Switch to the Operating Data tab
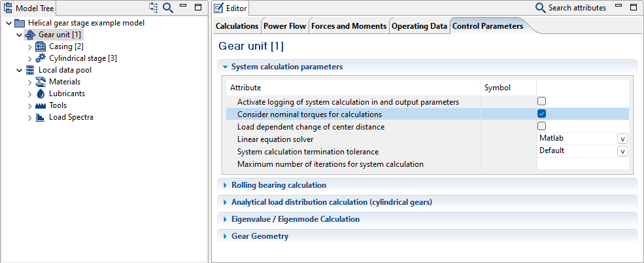This screenshot has width=644, height=263. [419, 26]
